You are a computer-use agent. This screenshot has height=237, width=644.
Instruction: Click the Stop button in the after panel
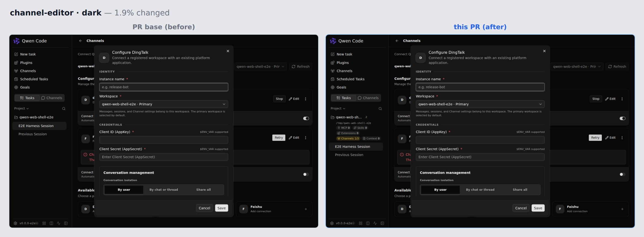[x=596, y=99]
